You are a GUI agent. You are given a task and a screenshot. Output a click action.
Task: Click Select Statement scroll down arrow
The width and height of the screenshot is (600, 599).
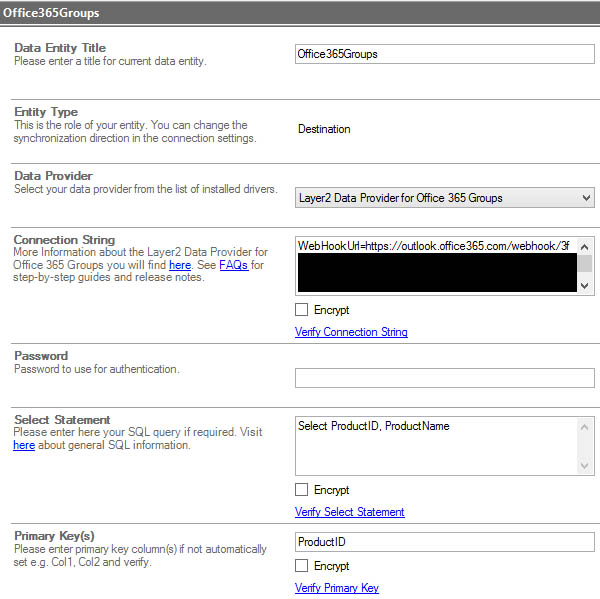[x=586, y=465]
